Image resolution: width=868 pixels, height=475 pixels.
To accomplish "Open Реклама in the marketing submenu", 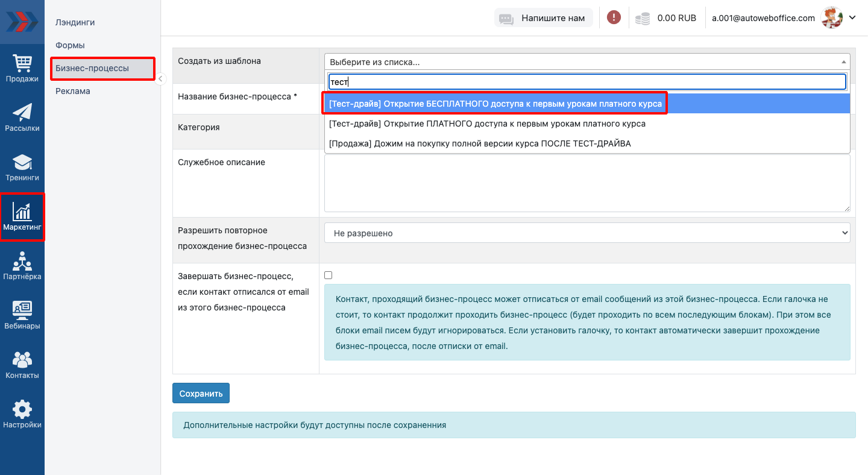I will (x=73, y=91).
